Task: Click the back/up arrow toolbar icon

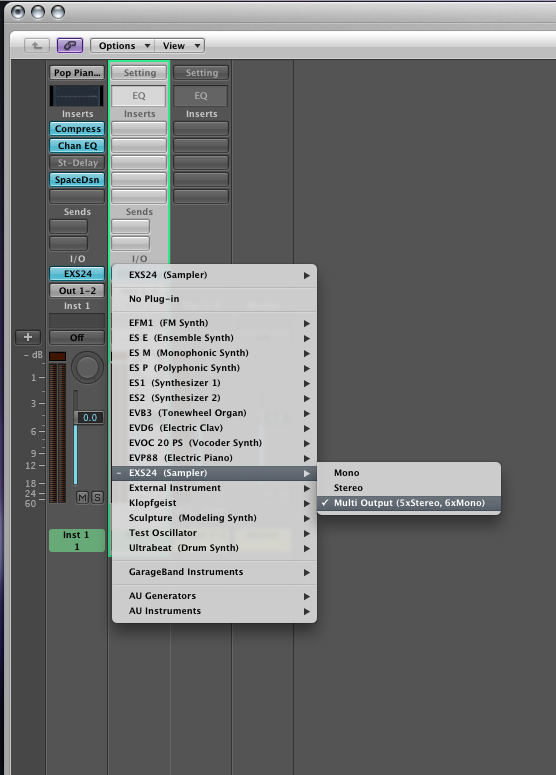Action: (x=37, y=45)
